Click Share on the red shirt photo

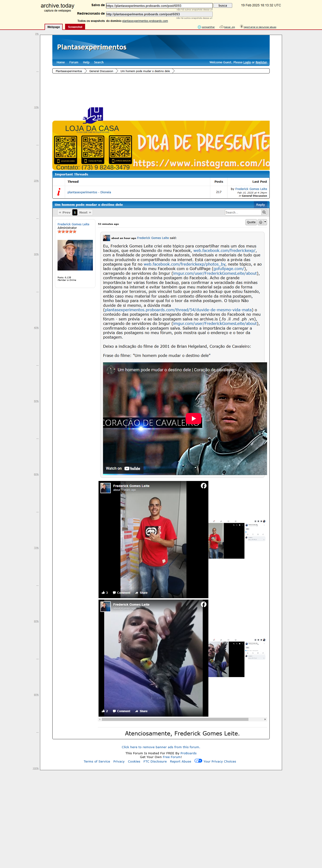(x=141, y=593)
